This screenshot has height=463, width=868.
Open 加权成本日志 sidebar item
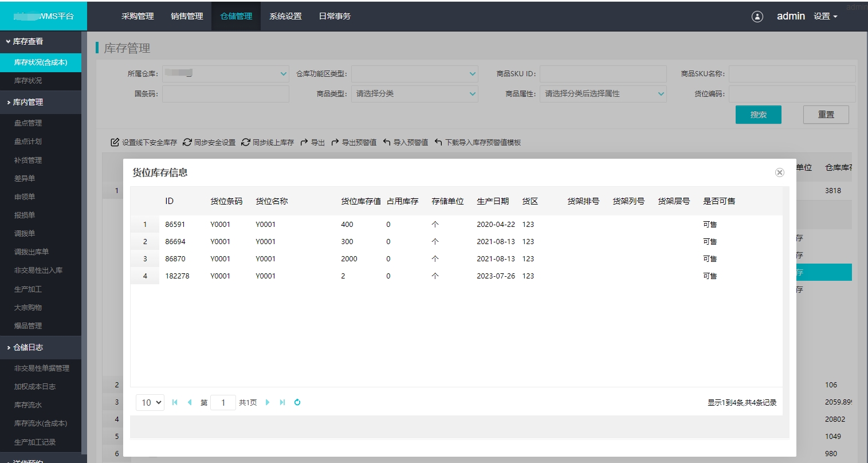click(x=41, y=387)
